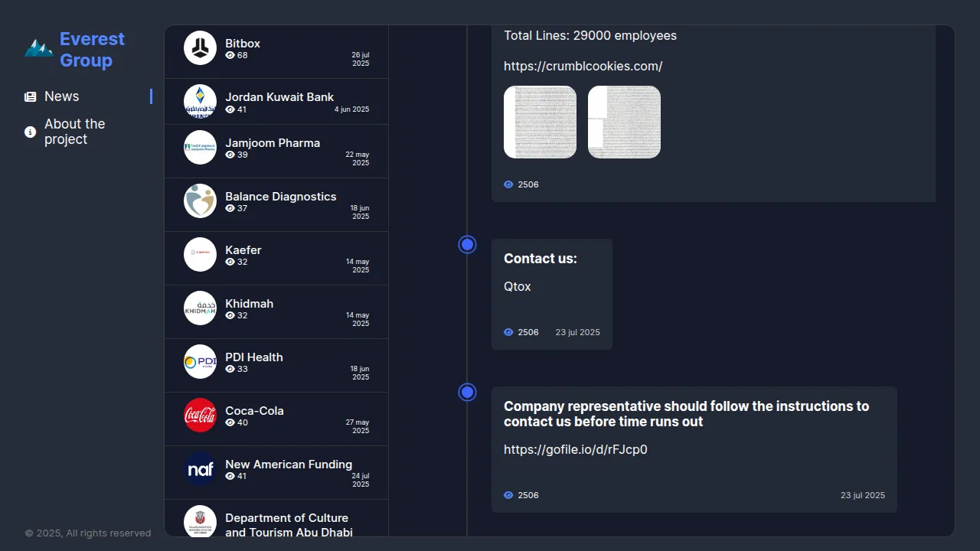The height and width of the screenshot is (551, 980).
Task: Open the first document thumbnail
Action: pyautogui.click(x=540, y=122)
